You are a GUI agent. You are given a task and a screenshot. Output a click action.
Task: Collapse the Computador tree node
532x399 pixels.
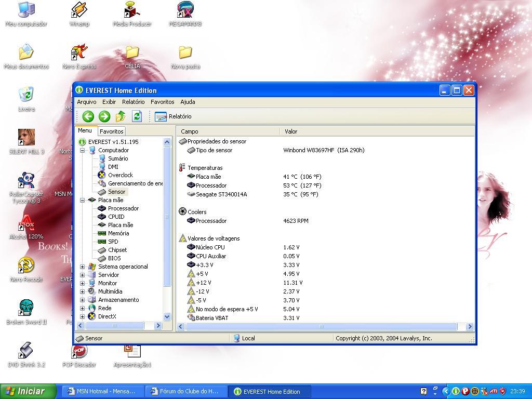point(82,150)
